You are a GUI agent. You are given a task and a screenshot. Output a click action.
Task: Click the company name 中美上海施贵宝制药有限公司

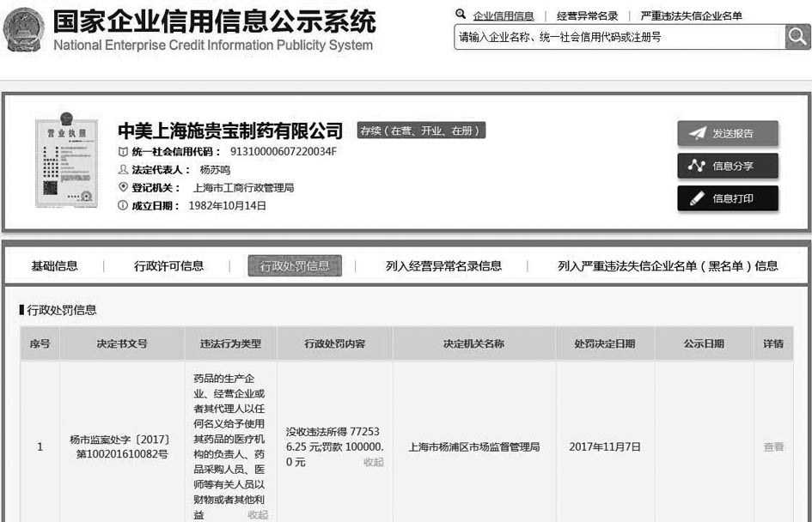[230, 130]
